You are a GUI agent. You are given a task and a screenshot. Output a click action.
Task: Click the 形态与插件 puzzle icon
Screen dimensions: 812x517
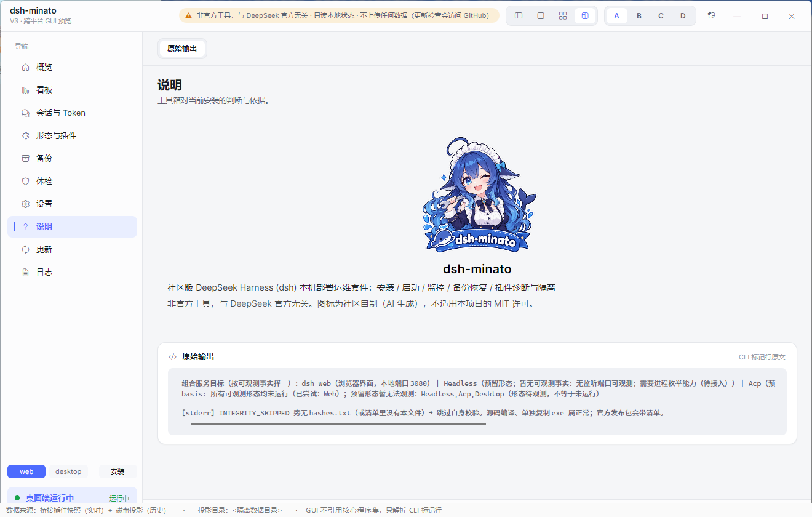tap(25, 135)
